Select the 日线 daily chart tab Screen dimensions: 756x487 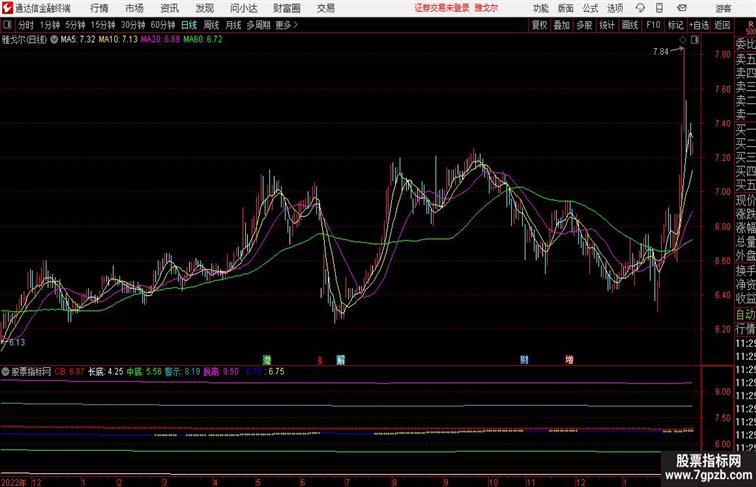[189, 25]
